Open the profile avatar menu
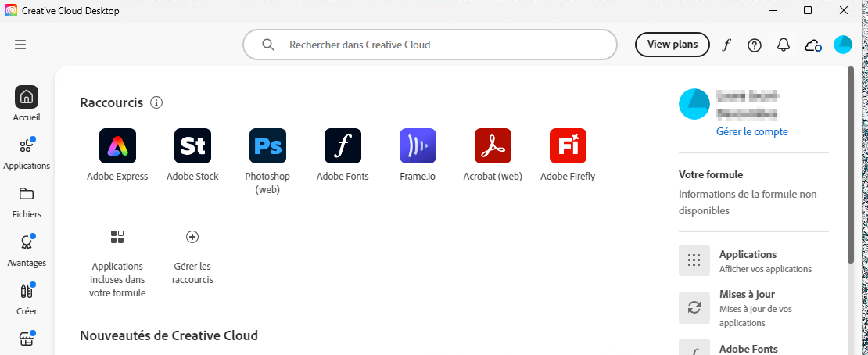Screen dimensions: 868x355 (842, 45)
